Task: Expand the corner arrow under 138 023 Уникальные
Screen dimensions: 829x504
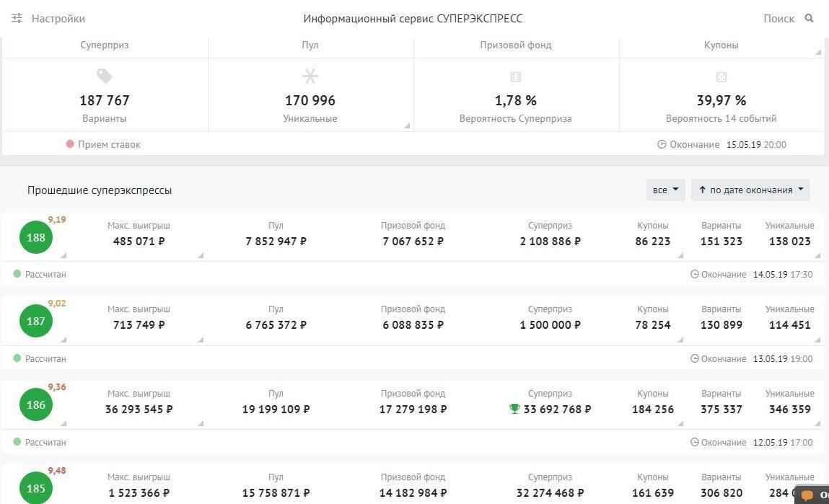Action: pyautogui.click(x=818, y=256)
